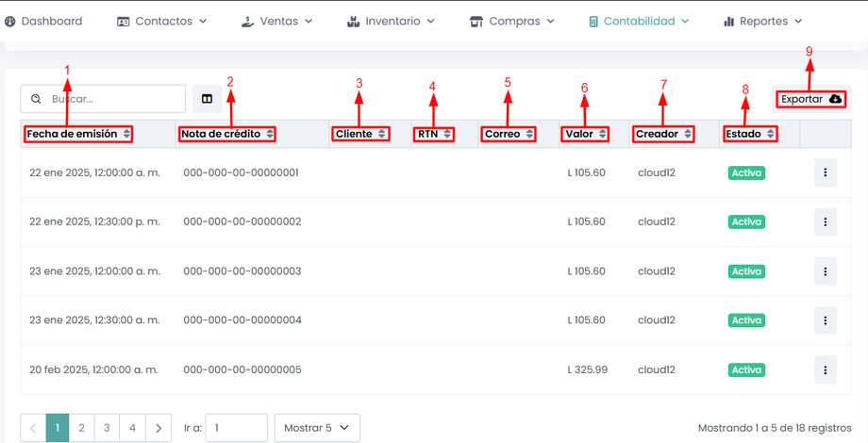Expand the Contactos chevron

pyautogui.click(x=203, y=21)
